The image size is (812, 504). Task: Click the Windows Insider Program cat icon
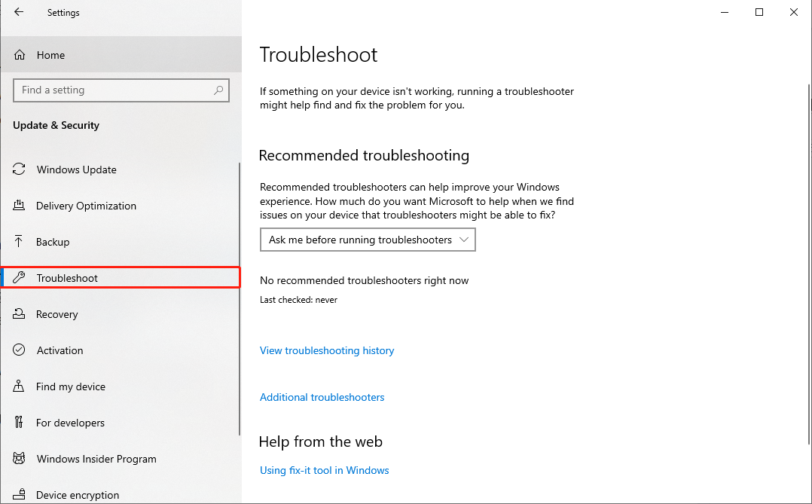coord(19,458)
